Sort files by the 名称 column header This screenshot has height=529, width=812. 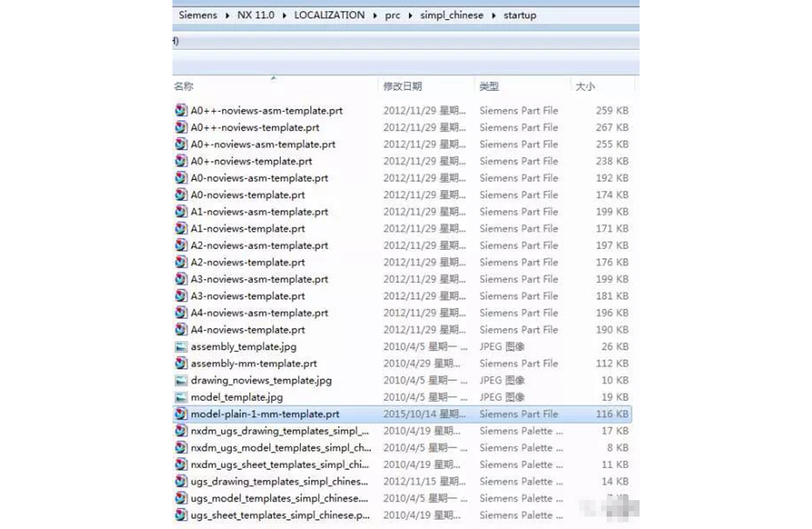click(x=183, y=87)
